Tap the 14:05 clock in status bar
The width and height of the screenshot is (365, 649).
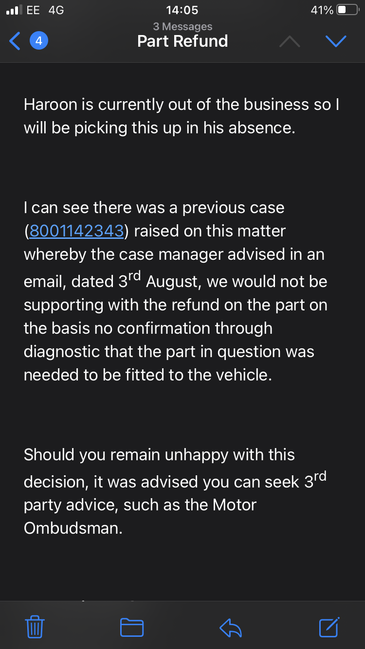pyautogui.click(x=182, y=10)
